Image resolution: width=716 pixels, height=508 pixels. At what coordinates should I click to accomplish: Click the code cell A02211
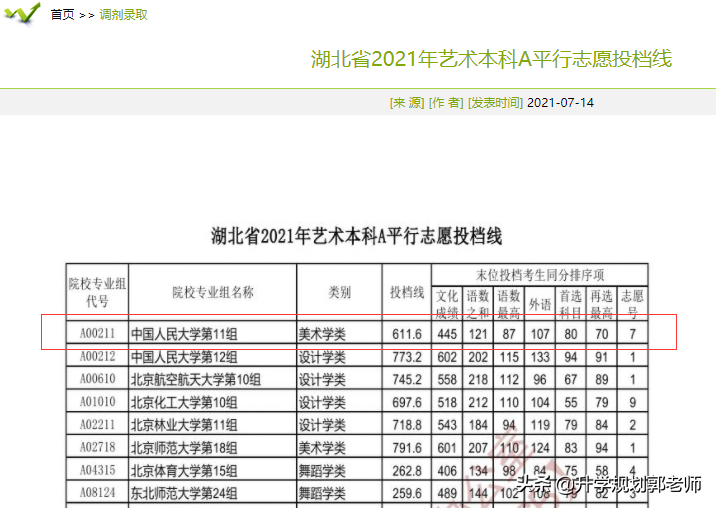[97, 425]
